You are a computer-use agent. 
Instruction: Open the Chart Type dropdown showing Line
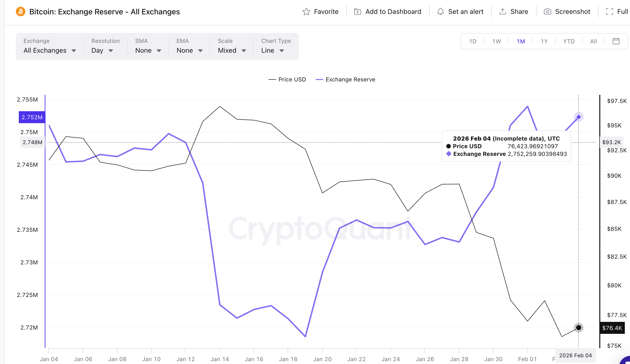[272, 50]
